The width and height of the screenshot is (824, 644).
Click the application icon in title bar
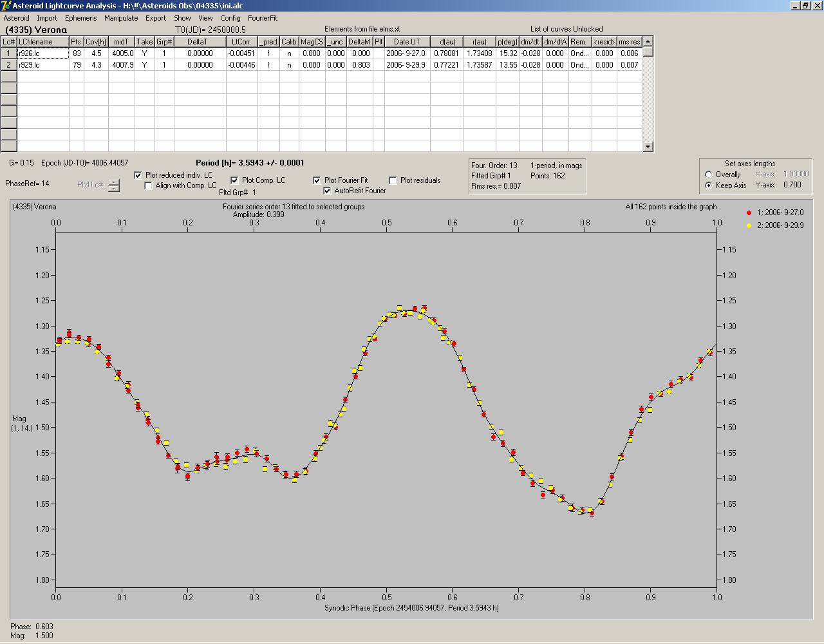coord(6,6)
